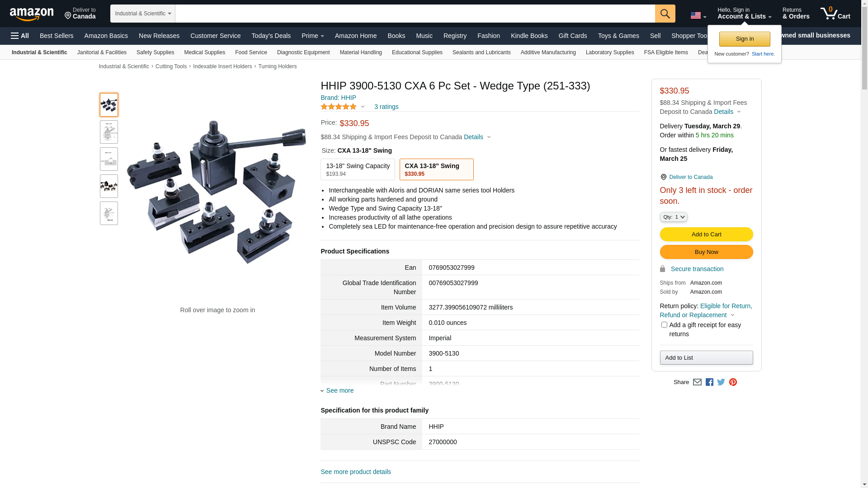Open Safety Supplies category tab

tap(155, 52)
